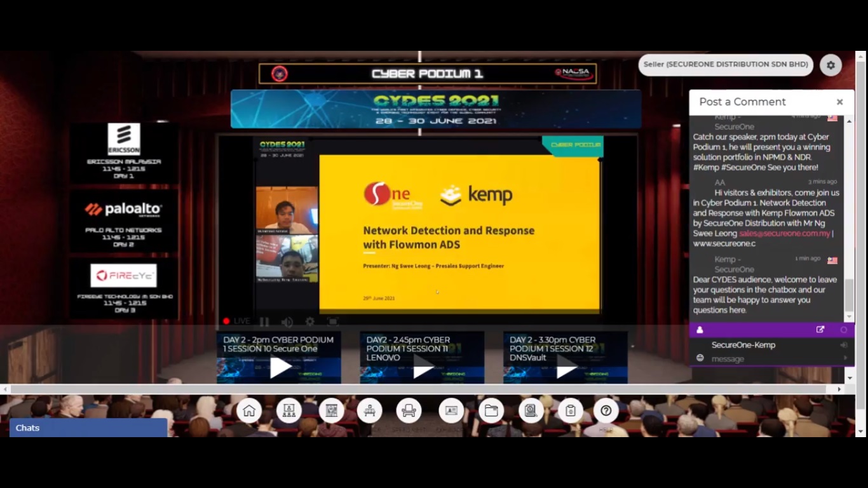
Task: Click the message input field
Action: point(775,359)
